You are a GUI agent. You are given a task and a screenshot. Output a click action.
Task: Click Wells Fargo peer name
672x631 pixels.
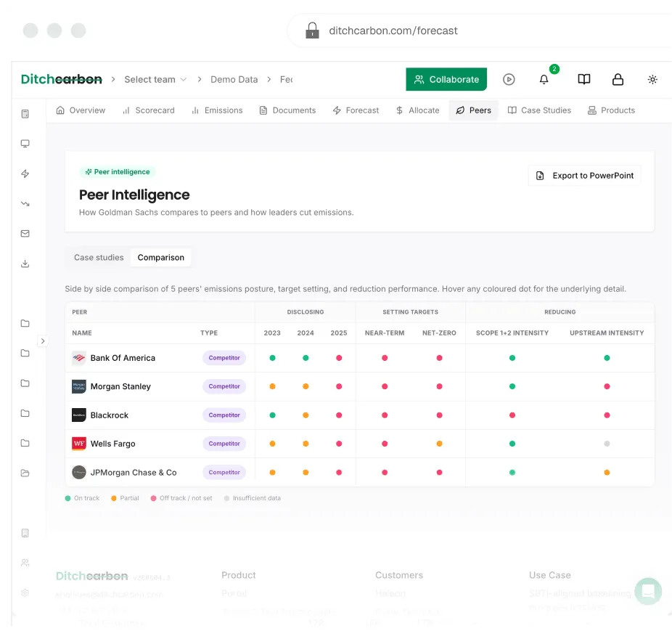tap(112, 444)
